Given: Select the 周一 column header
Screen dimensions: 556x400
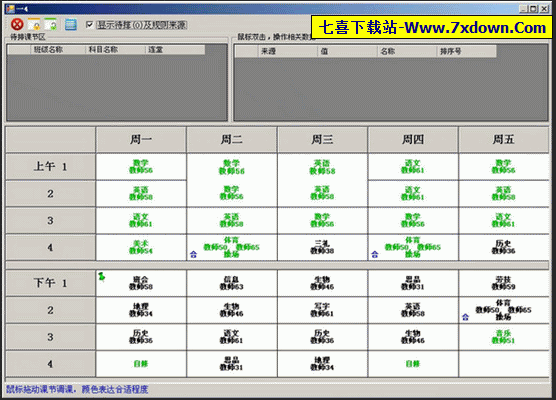Looking at the screenshot, I should 141,140.
